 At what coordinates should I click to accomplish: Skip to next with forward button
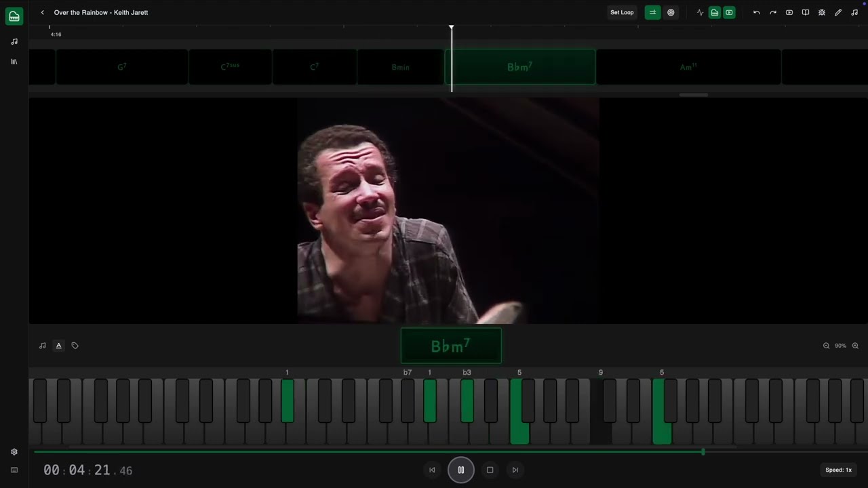515,470
